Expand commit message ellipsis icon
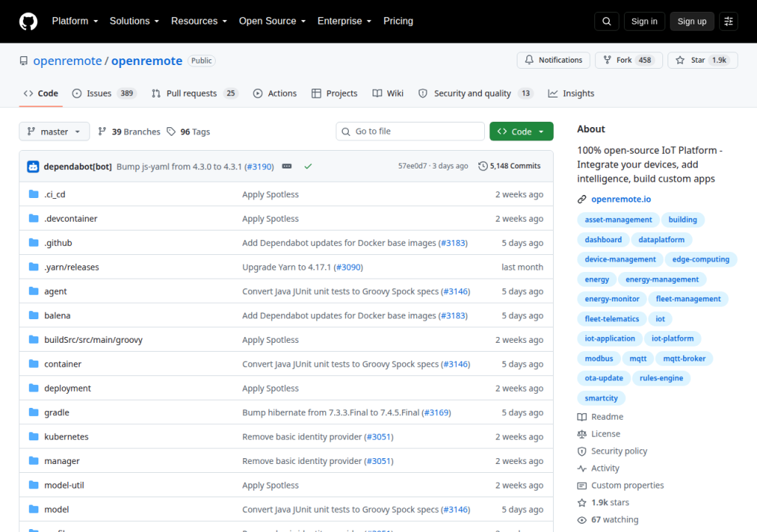The height and width of the screenshot is (532, 757). coord(287,166)
